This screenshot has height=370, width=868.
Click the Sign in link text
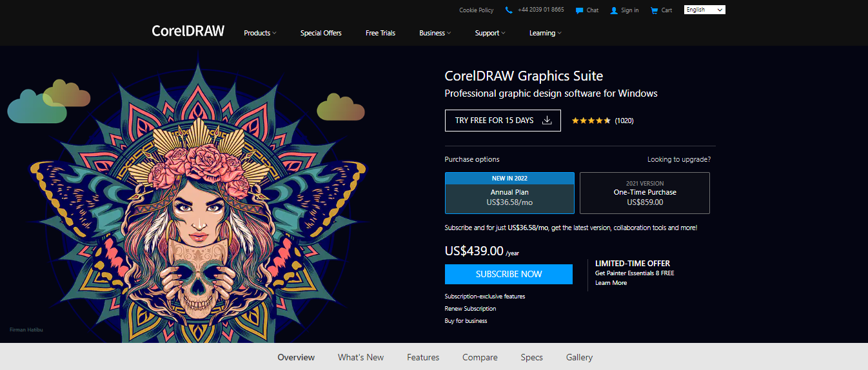tap(630, 10)
